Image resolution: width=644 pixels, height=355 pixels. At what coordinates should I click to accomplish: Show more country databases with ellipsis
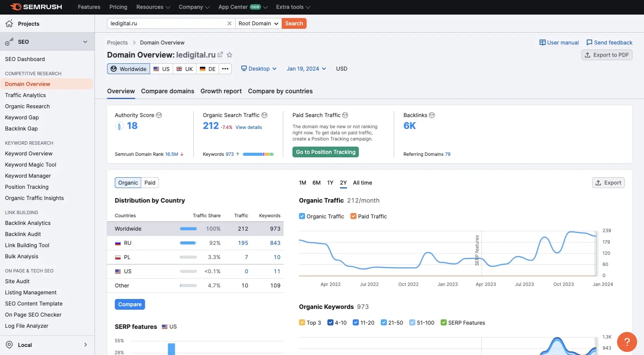pyautogui.click(x=225, y=69)
